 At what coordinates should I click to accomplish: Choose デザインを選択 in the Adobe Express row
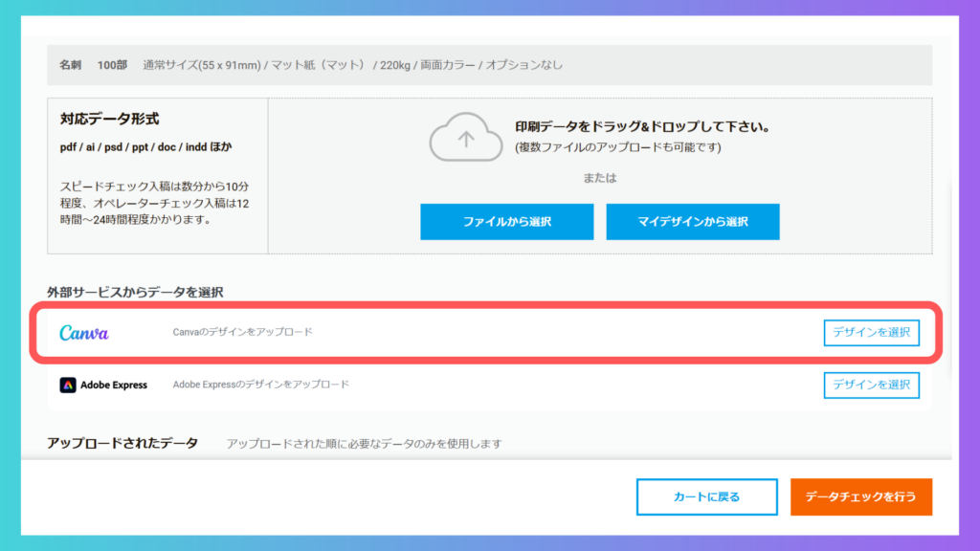[x=871, y=385]
